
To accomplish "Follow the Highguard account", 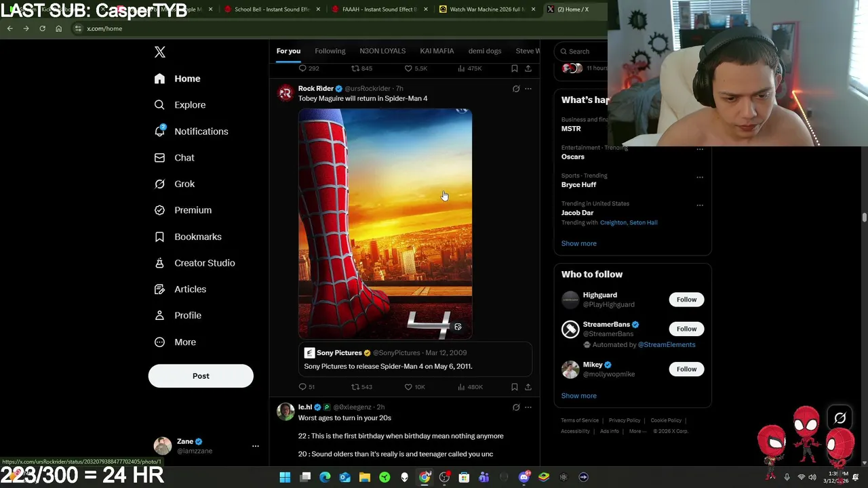I will pos(686,300).
